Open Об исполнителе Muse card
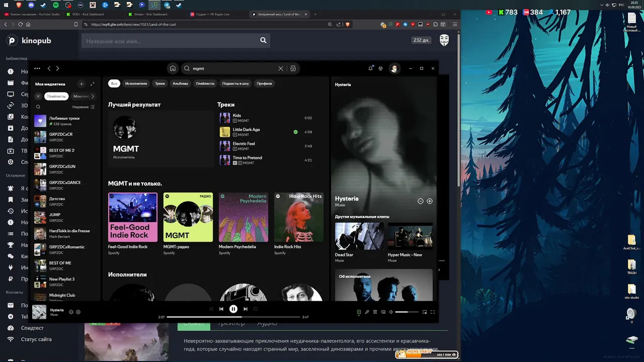 (384, 285)
